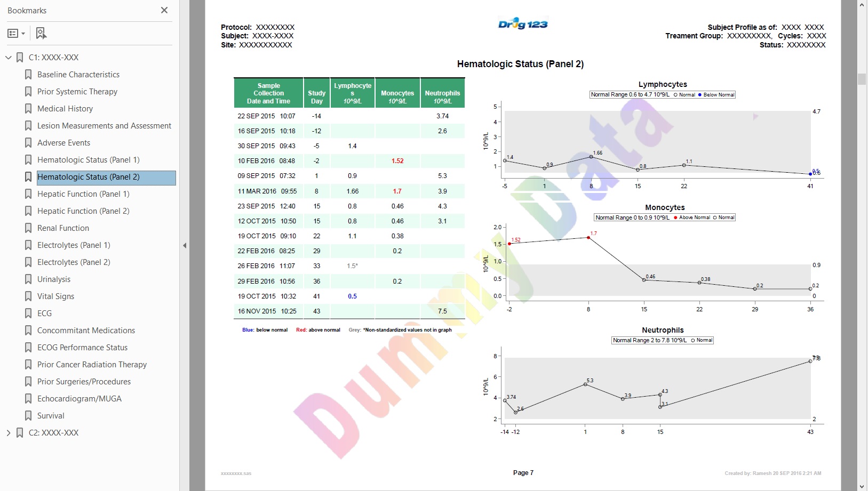Image resolution: width=868 pixels, height=491 pixels.
Task: Click the vertical scrollbar thumb
Action: pos(862,79)
